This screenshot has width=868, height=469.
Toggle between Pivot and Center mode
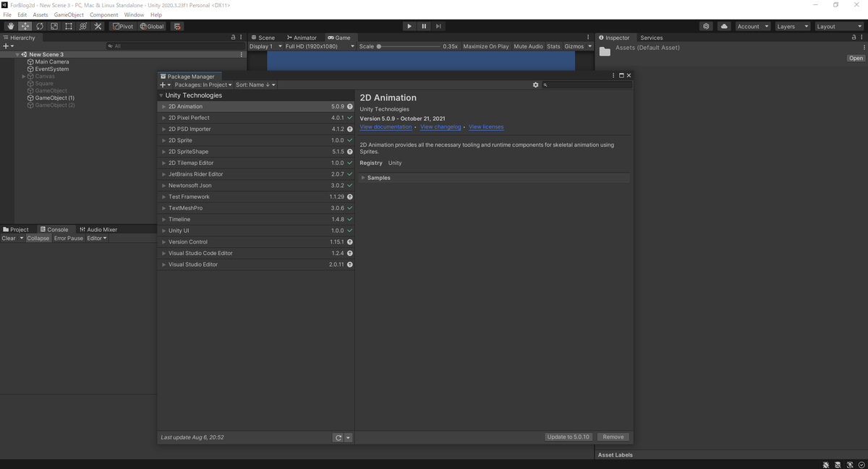(122, 26)
